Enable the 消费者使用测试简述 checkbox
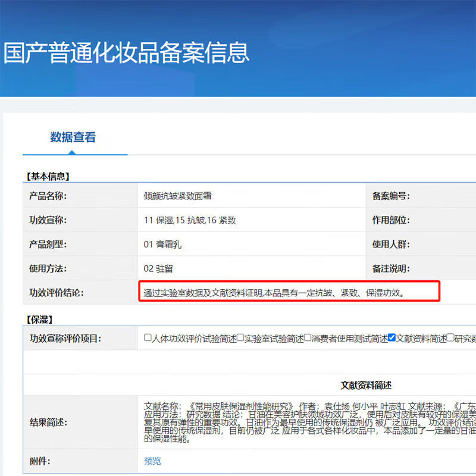 tap(308, 337)
